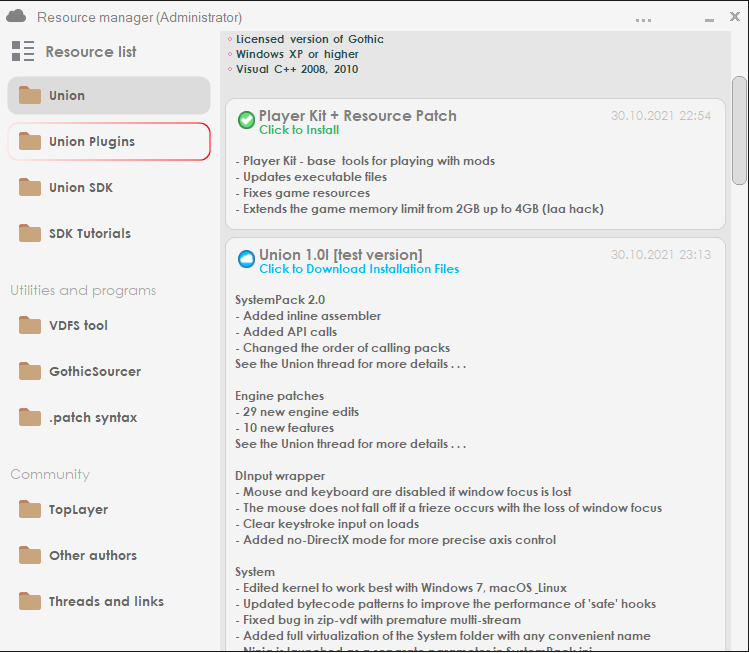
Task: Click the vertical scrollbar thumb
Action: [x=739, y=130]
